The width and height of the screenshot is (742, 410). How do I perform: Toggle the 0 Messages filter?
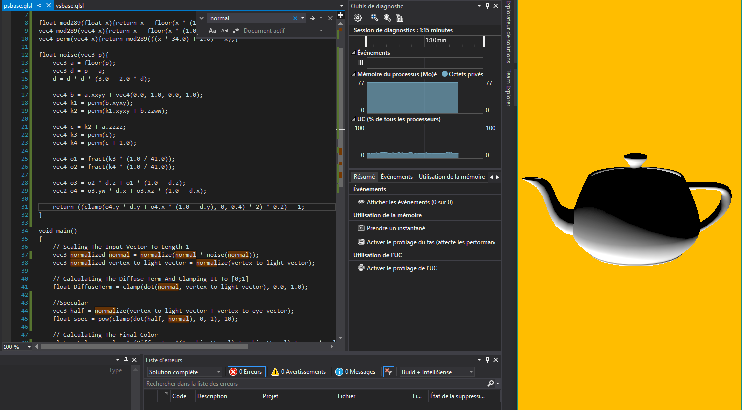pos(355,372)
